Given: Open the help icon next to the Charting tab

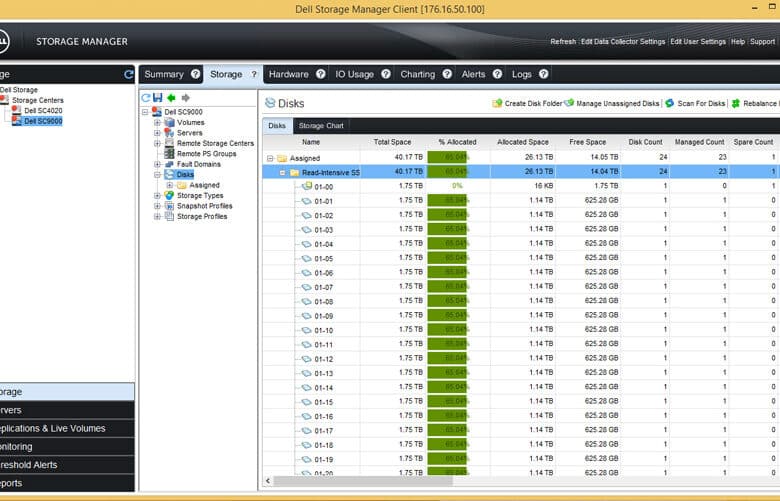Looking at the screenshot, I should (447, 74).
